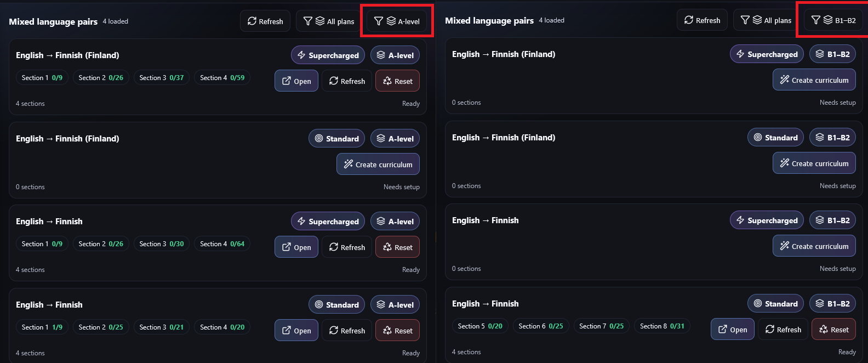Click the open icon in the Section 7 0/25 row
Viewport: 868px width, 363px height.
(723, 330)
